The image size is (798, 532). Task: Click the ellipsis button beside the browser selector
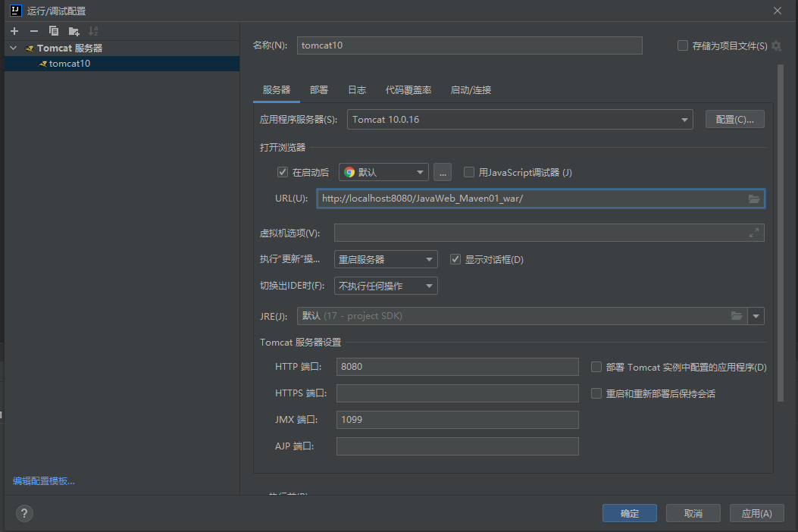coord(443,173)
